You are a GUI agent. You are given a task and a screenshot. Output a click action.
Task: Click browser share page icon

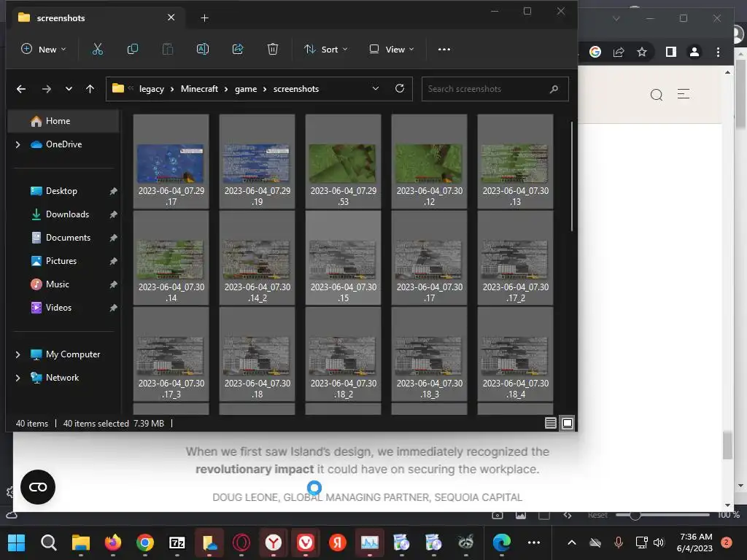point(619,52)
